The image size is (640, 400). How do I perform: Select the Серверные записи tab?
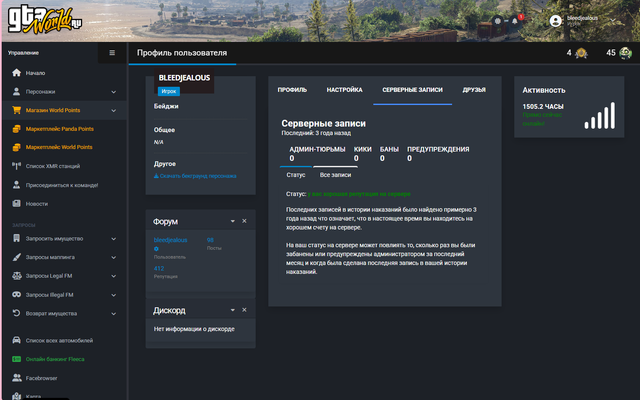click(412, 90)
